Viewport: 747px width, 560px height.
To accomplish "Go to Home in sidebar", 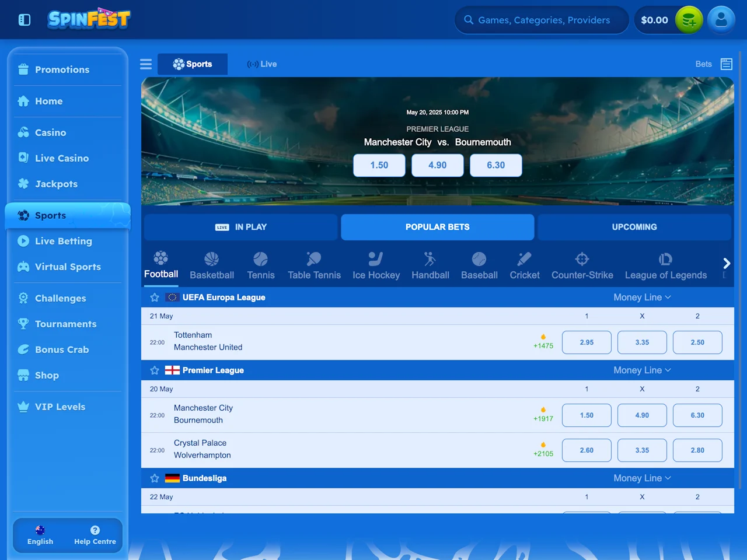I will pyautogui.click(x=68, y=101).
